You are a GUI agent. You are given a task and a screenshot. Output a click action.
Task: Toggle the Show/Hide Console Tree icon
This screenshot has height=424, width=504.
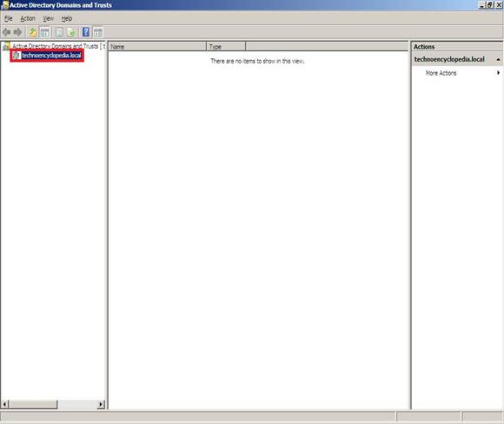[x=44, y=32]
